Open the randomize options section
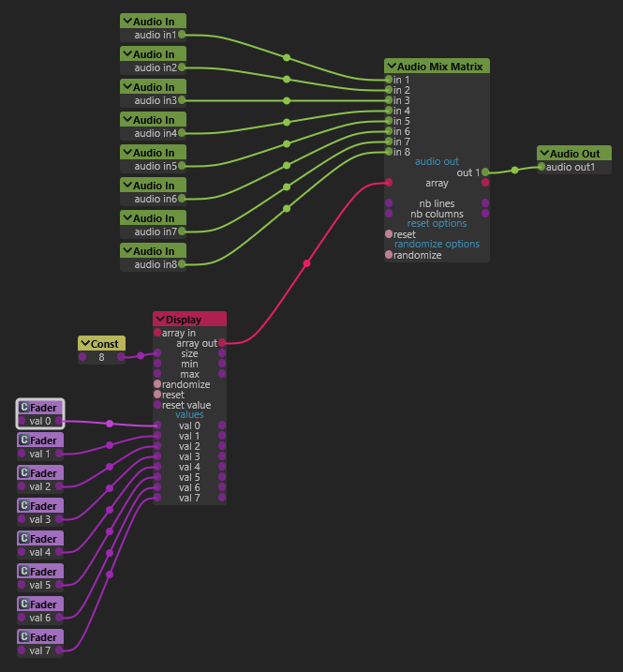Image resolution: width=623 pixels, height=672 pixels. (437, 244)
